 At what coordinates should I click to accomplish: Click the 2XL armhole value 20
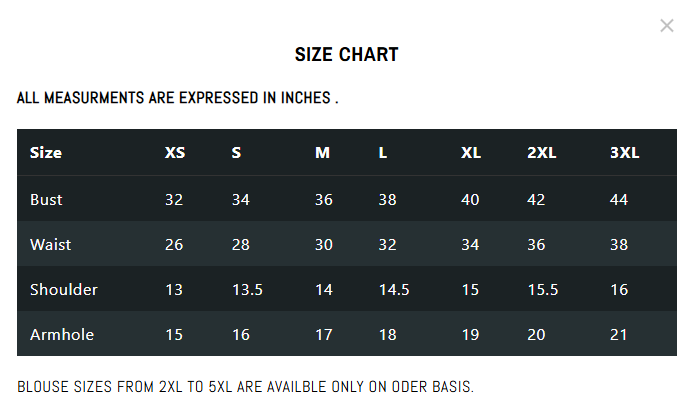(536, 335)
